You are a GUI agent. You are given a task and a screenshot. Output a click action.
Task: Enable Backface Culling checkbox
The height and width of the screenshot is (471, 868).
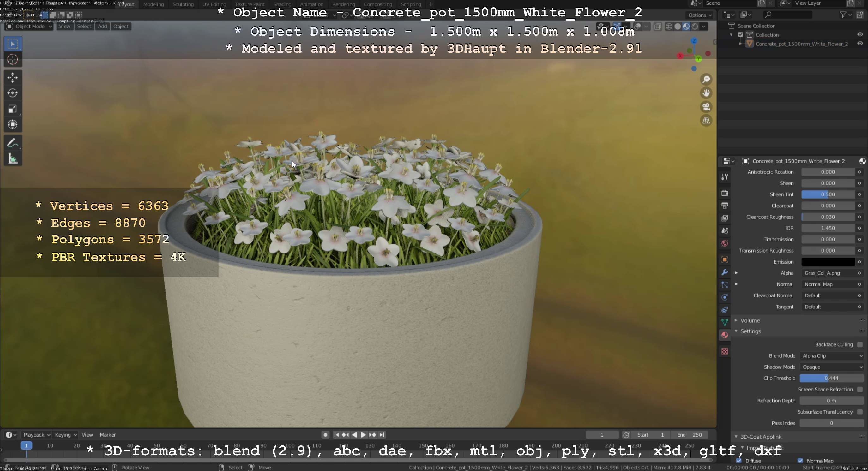coord(860,344)
